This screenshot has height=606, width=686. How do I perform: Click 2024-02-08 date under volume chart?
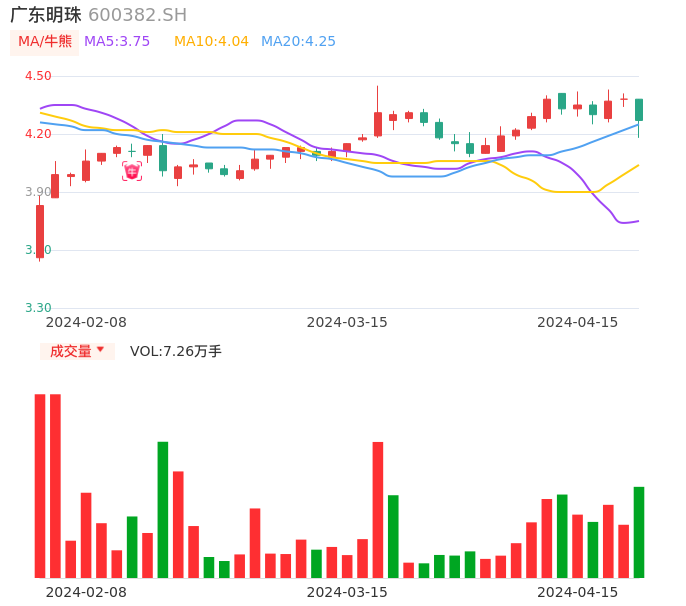(x=86, y=592)
